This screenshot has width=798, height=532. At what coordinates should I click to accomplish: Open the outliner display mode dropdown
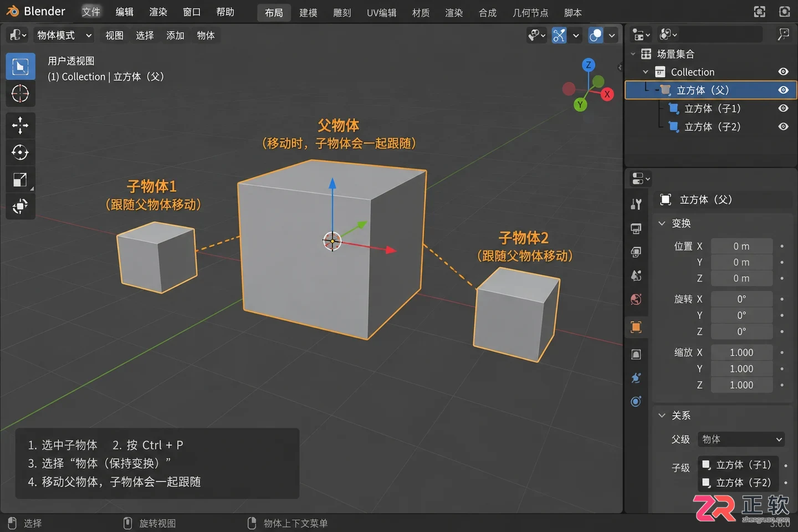(x=668, y=34)
